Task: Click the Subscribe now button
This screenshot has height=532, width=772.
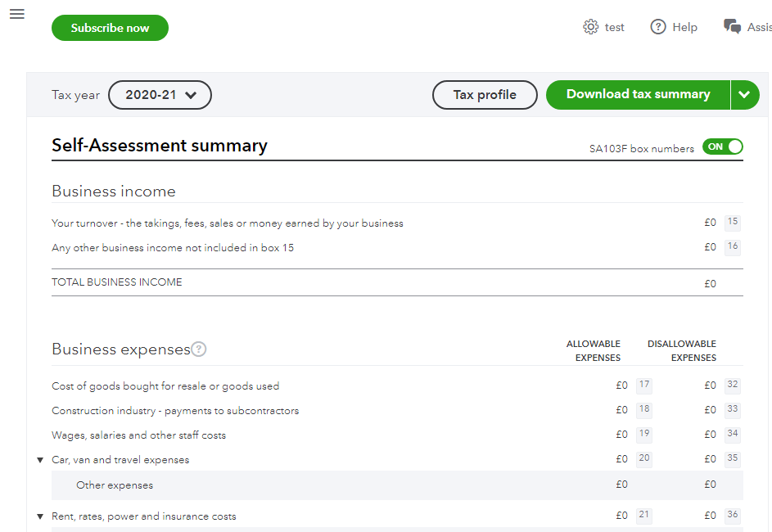Action: pyautogui.click(x=110, y=28)
